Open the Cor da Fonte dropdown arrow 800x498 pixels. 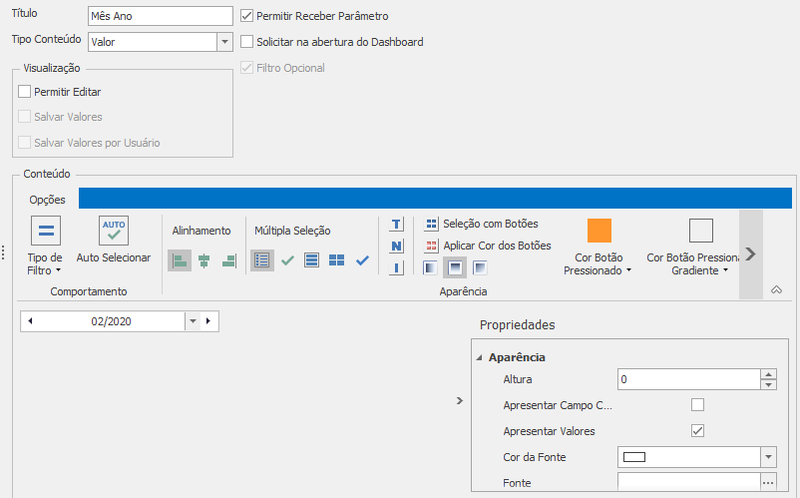pos(768,457)
